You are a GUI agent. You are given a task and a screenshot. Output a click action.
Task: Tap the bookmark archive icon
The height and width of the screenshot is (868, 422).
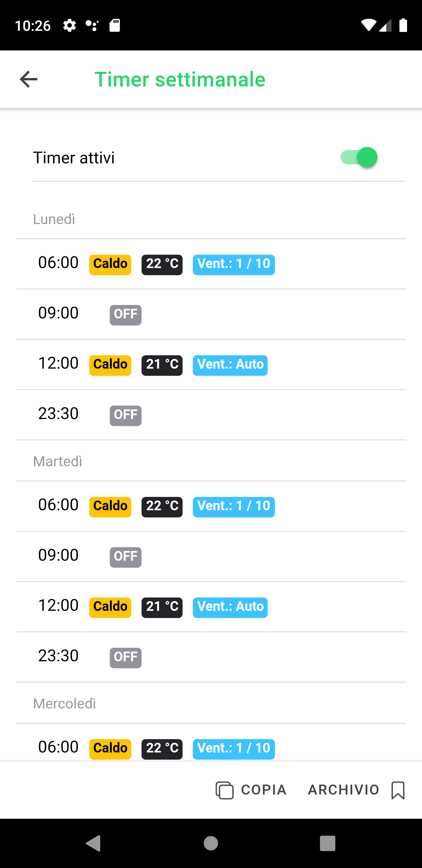click(398, 790)
